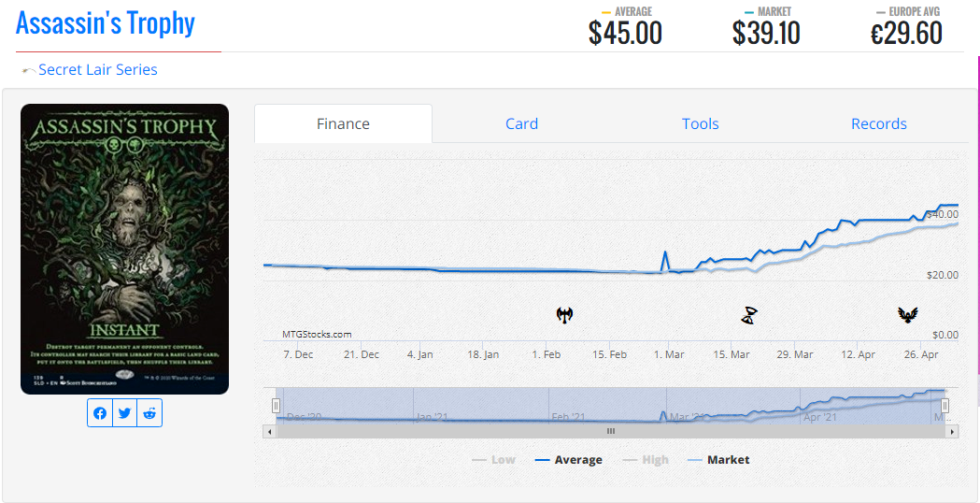
Task: Share card on Reddit
Action: click(149, 413)
